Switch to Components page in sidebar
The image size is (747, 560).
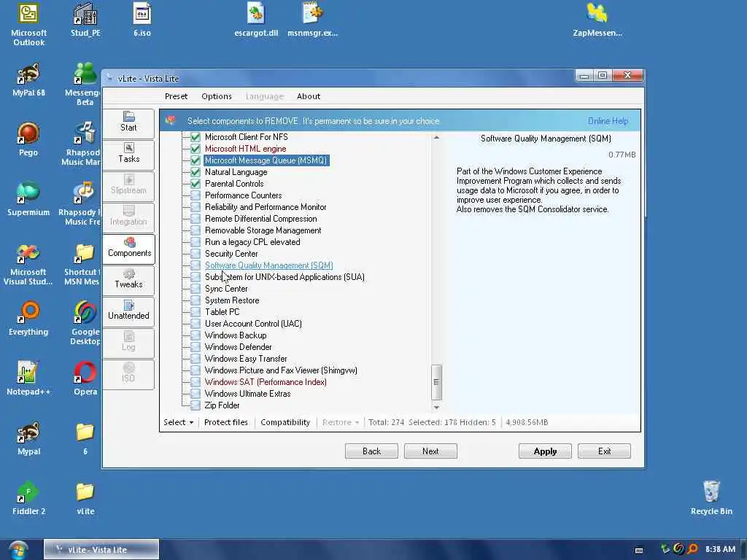click(128, 248)
